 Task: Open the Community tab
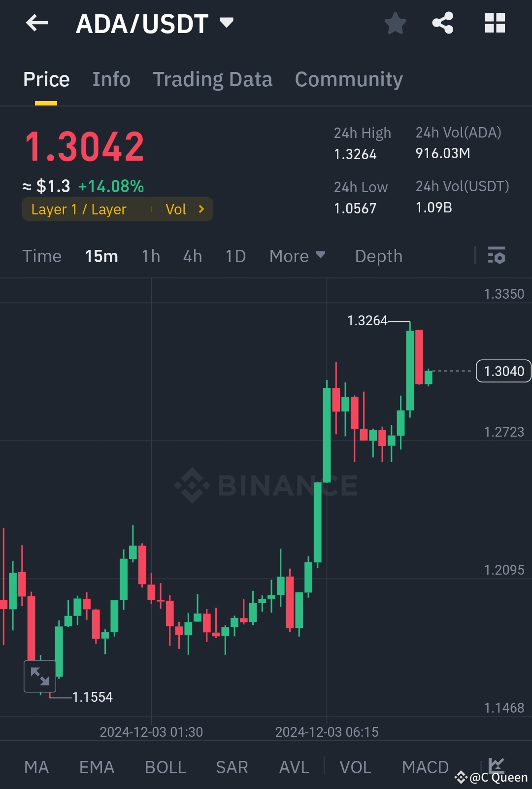(x=348, y=79)
